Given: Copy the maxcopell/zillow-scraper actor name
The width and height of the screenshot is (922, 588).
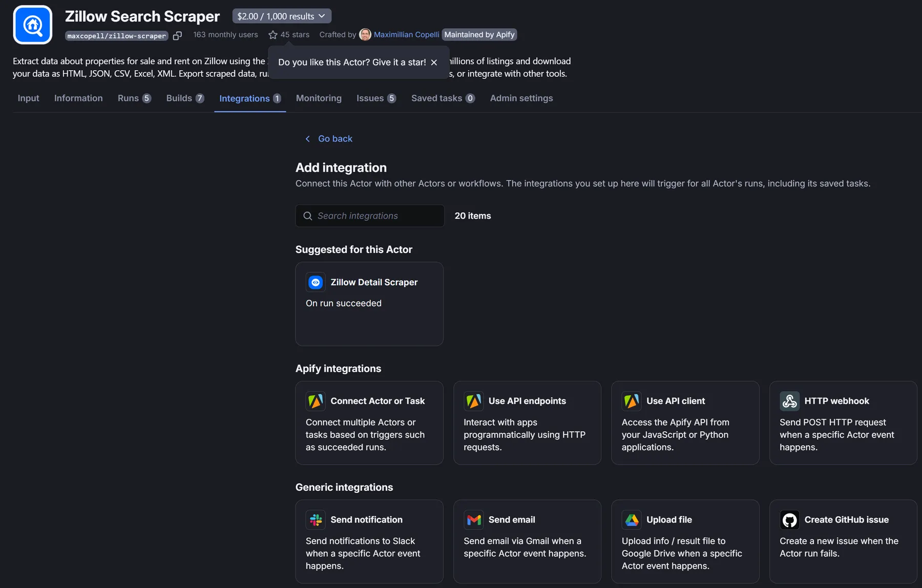Looking at the screenshot, I should (177, 35).
